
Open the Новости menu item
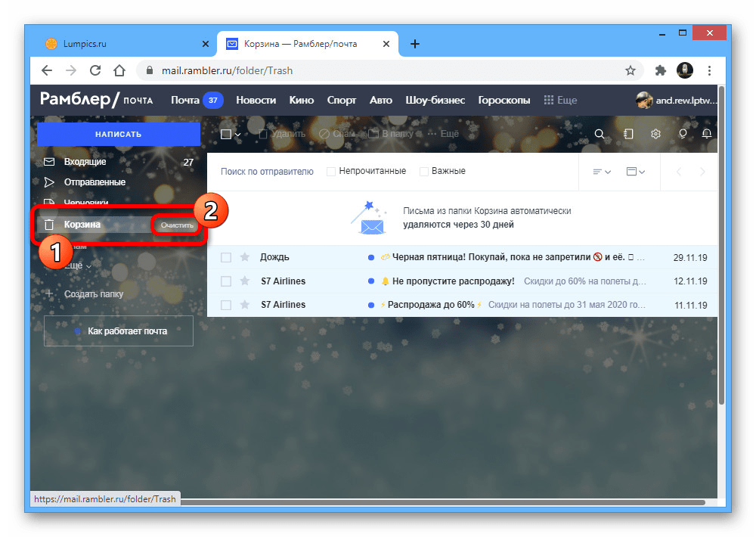[256, 100]
